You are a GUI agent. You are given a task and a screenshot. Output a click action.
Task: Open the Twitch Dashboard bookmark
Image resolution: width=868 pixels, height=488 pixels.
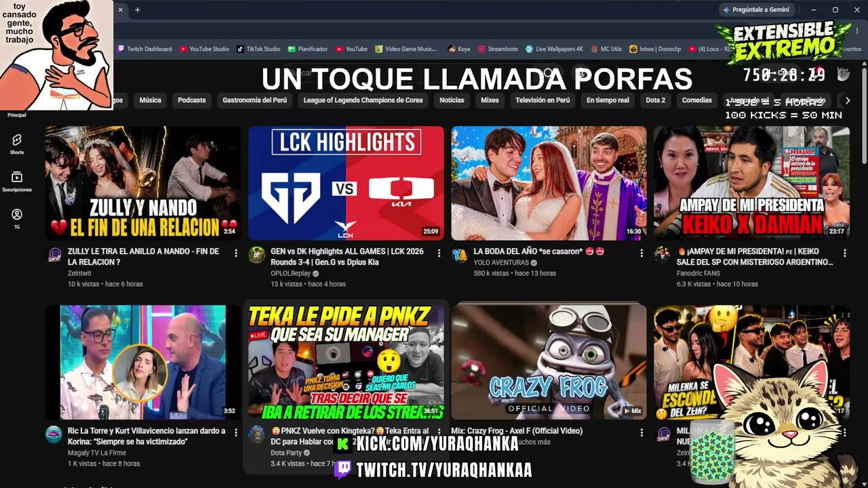144,49
